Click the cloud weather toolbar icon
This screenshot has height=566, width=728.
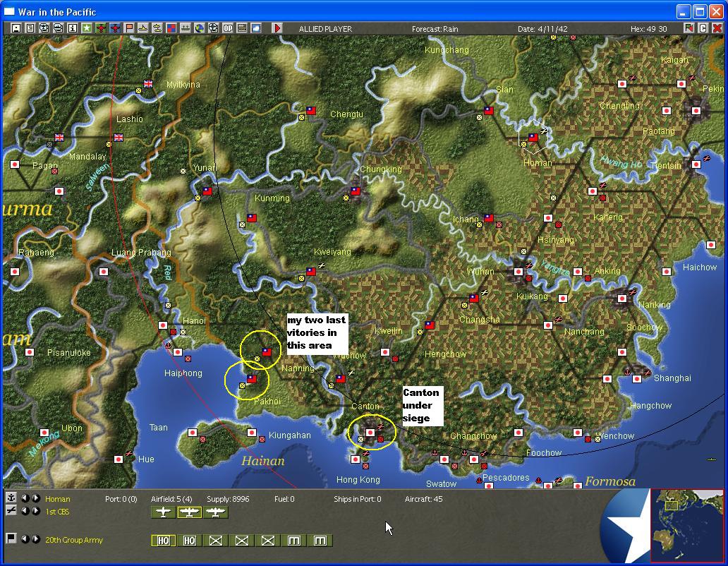tap(256, 28)
